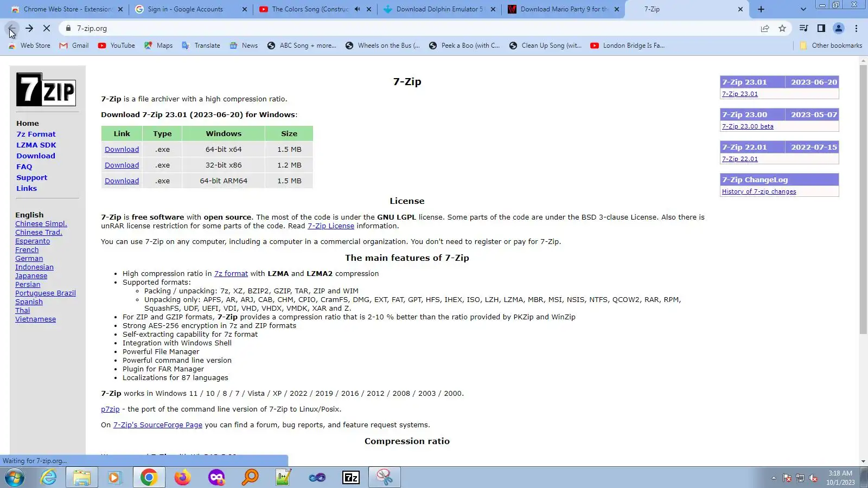Open the Translate bookmark
The image size is (868, 488).
pyautogui.click(x=201, y=46)
